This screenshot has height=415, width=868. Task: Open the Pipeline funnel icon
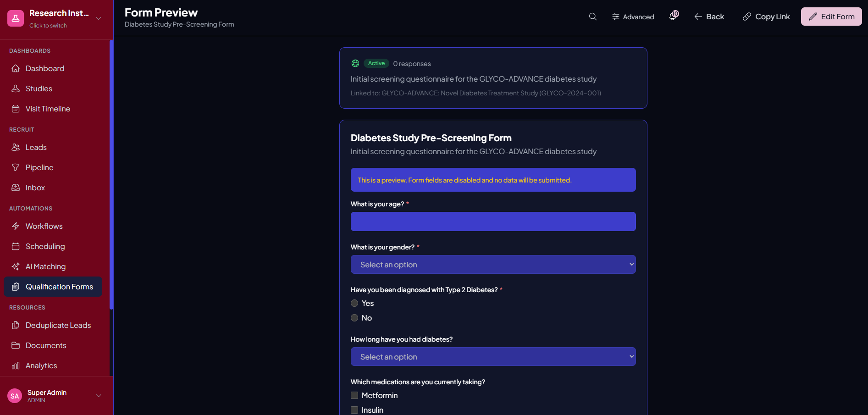click(16, 167)
